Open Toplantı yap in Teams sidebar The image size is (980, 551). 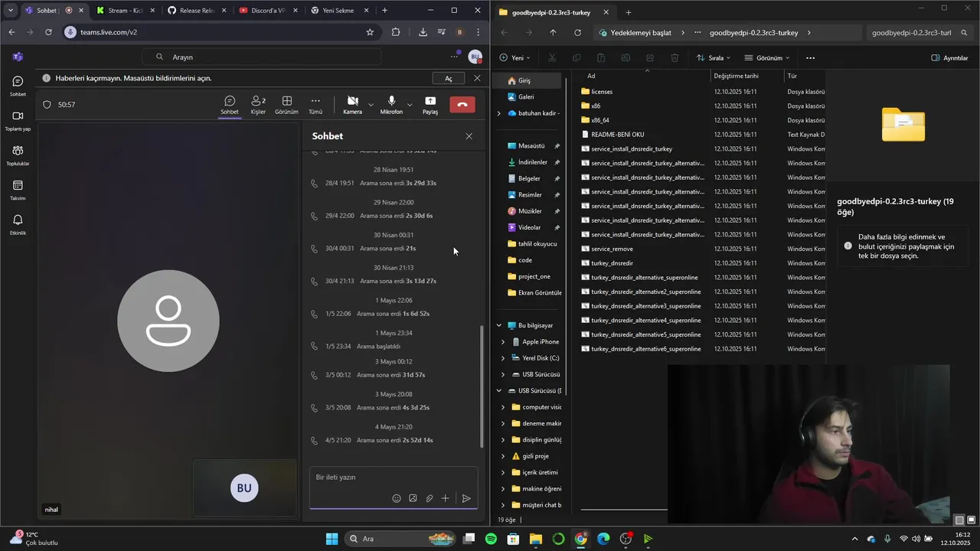tap(18, 120)
